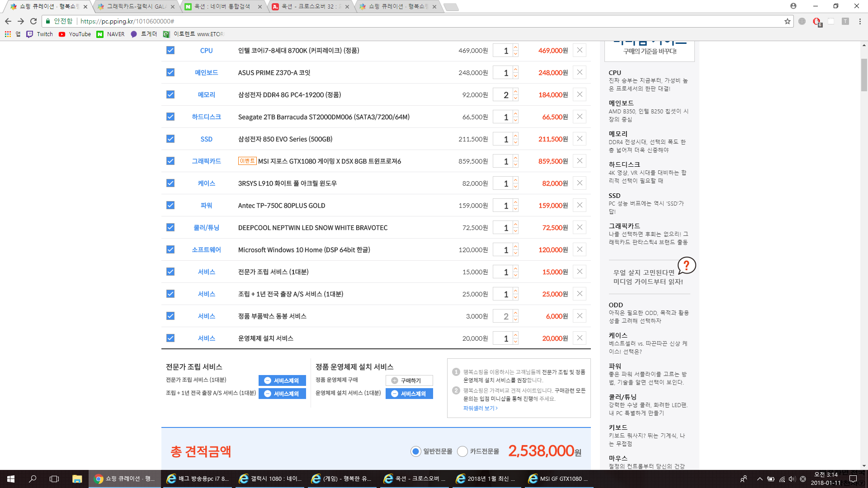Click the memory quantity input field
This screenshot has height=488, width=868.
[x=502, y=95]
